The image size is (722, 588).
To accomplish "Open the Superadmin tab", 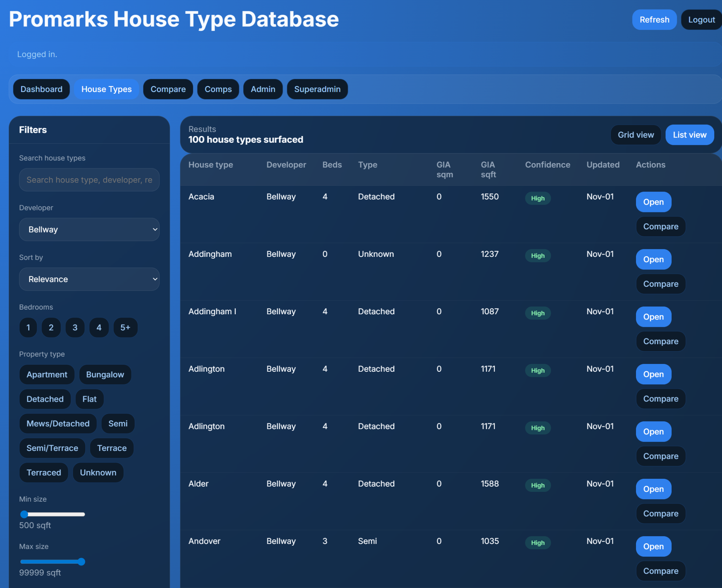I will [317, 89].
